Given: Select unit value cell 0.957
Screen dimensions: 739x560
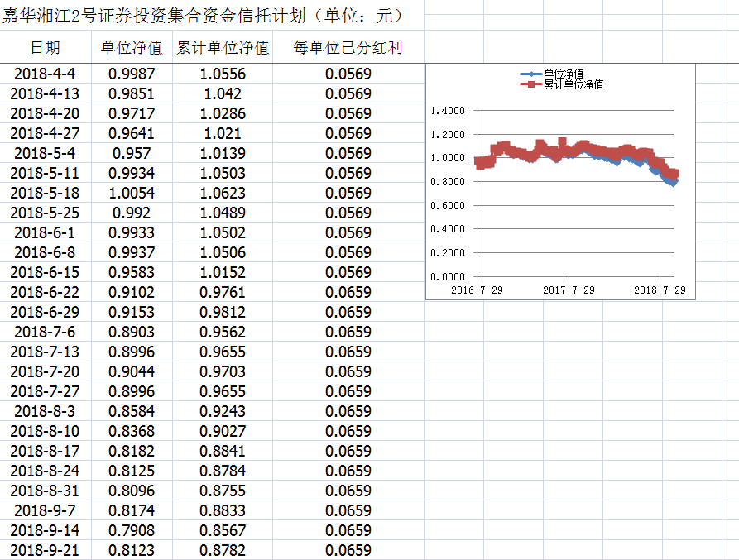Looking at the screenshot, I should 132,153.
